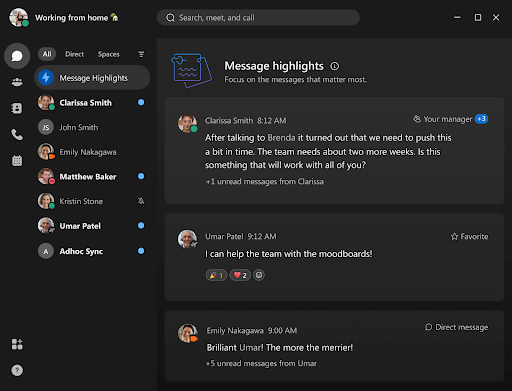The image size is (512, 391).
Task: Open the Messaging chat bubble icon
Action: (x=17, y=56)
